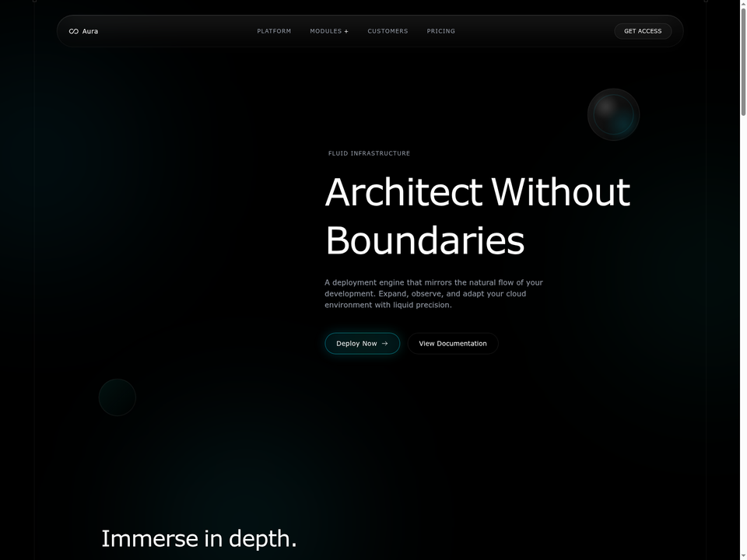Open the Customers nav link
This screenshot has height=560, width=747.
(388, 31)
